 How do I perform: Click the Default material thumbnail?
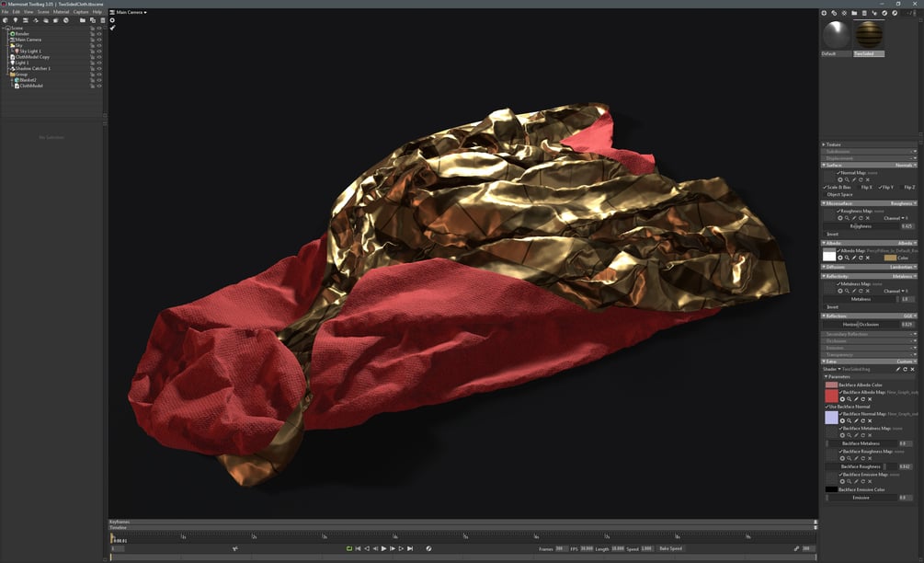pyautogui.click(x=836, y=35)
